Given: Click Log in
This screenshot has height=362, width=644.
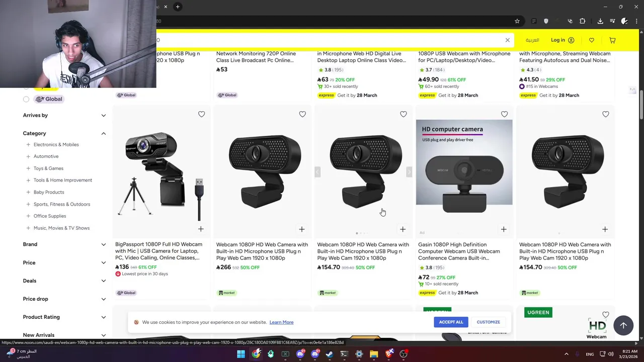Looking at the screenshot, I should tap(562, 40).
